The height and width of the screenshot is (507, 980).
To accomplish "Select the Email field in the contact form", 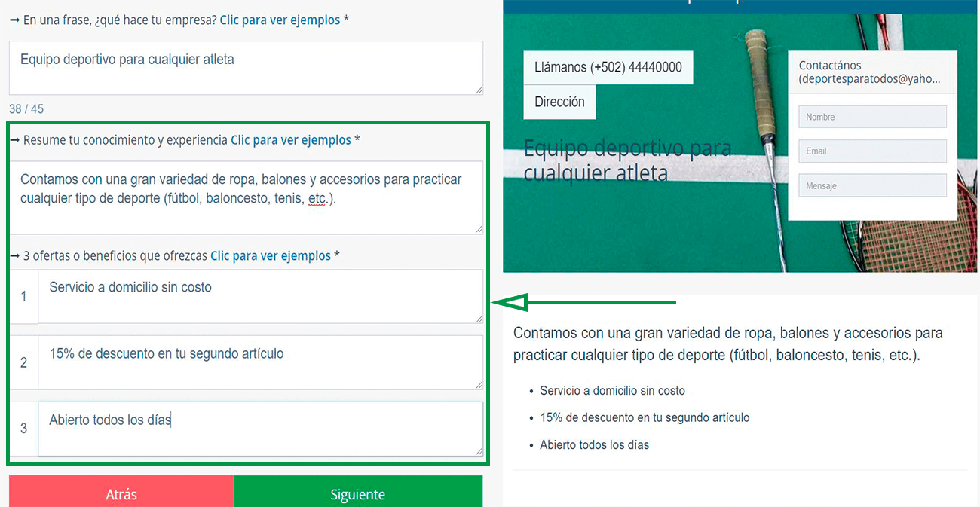I will (872, 151).
